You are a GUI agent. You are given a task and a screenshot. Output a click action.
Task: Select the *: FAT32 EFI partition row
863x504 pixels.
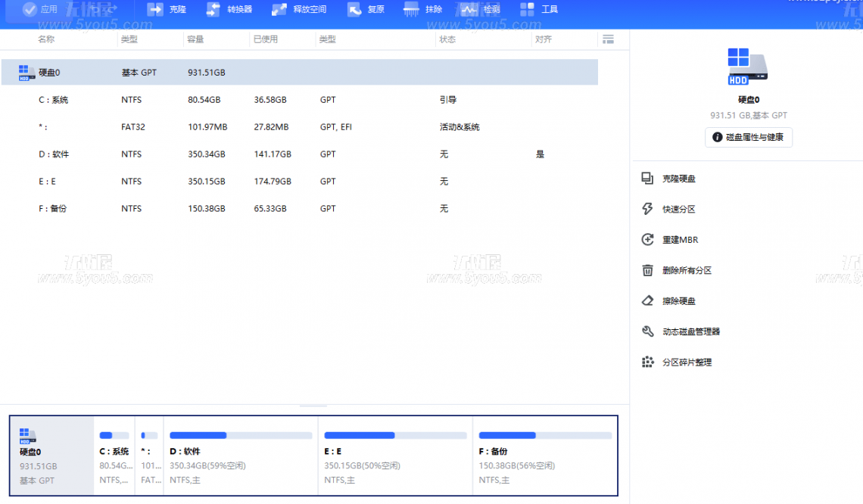click(x=300, y=127)
